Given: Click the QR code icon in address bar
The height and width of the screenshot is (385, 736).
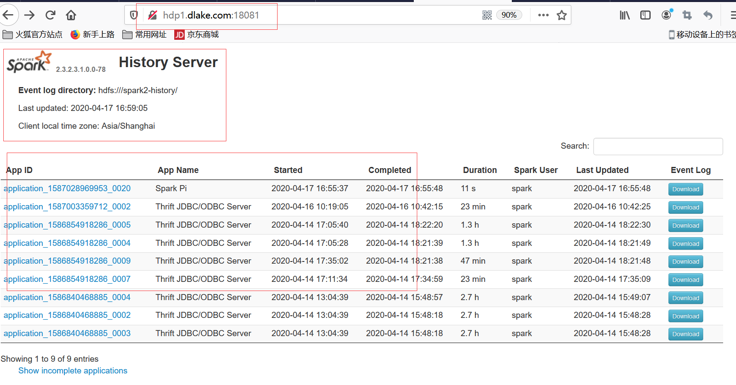Looking at the screenshot, I should pos(487,15).
